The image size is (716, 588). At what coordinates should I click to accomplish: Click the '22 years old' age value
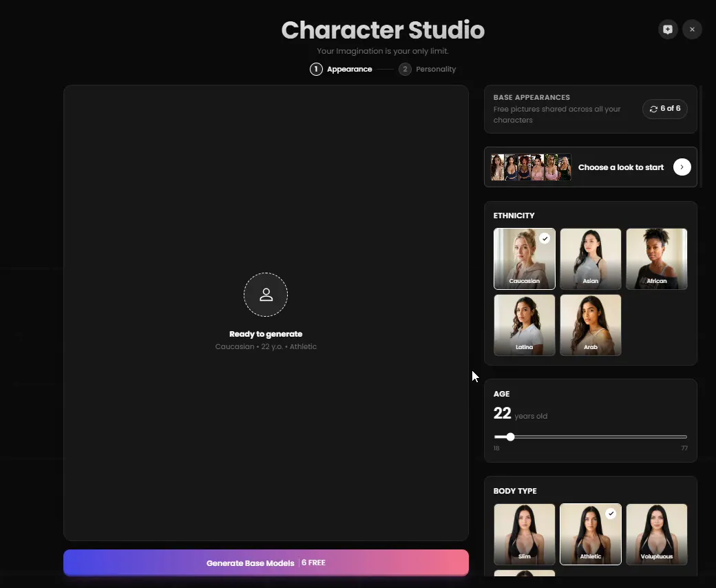click(x=520, y=414)
